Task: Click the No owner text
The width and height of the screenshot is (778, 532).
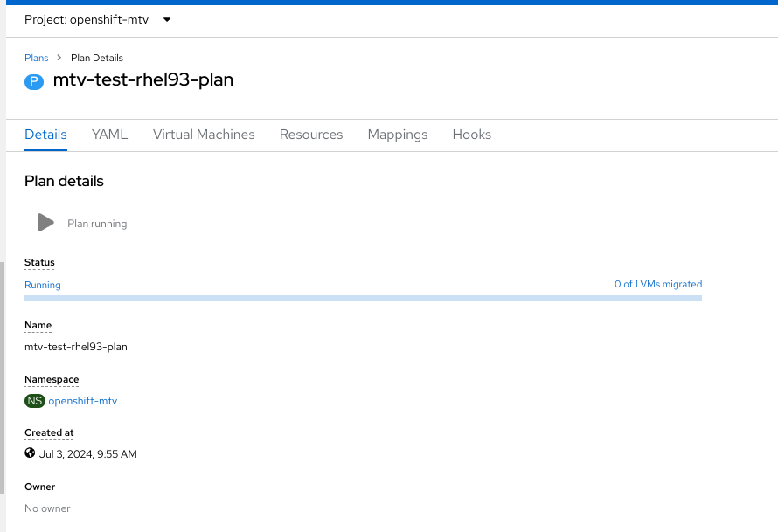Action: [47, 508]
